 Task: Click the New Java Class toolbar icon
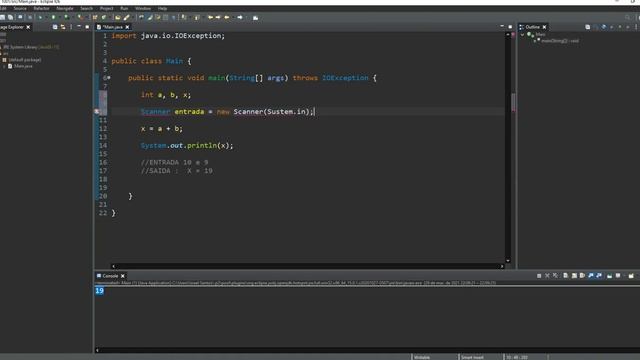click(x=104, y=17)
